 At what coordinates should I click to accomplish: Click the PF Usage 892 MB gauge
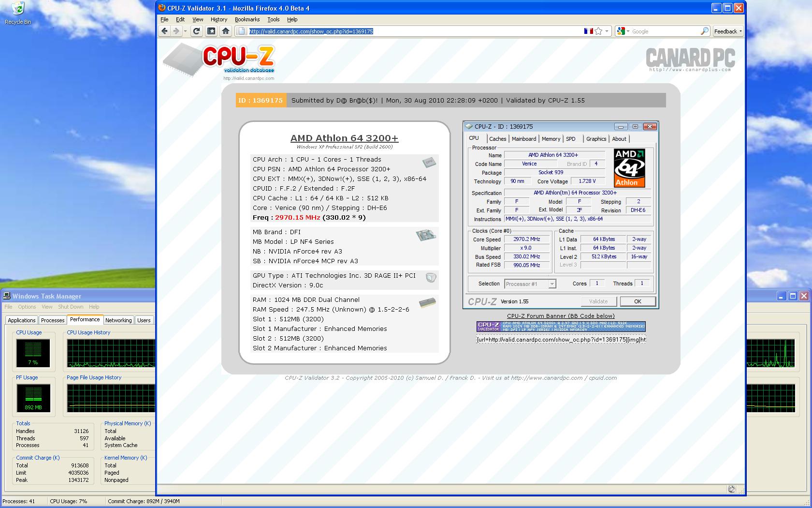point(33,398)
